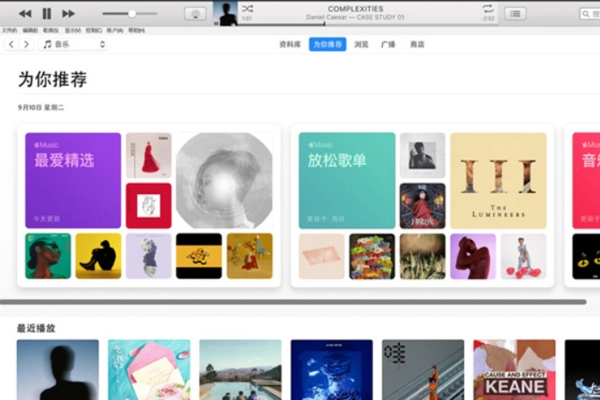Click the back navigation arrow

tap(11, 44)
